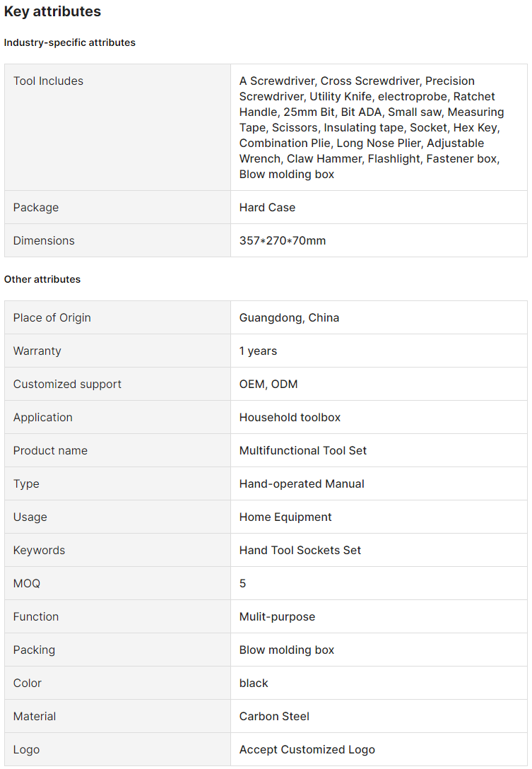Screen dimensions: 532x769
Task: Select the Hand-operated Manual type value
Action: point(302,484)
